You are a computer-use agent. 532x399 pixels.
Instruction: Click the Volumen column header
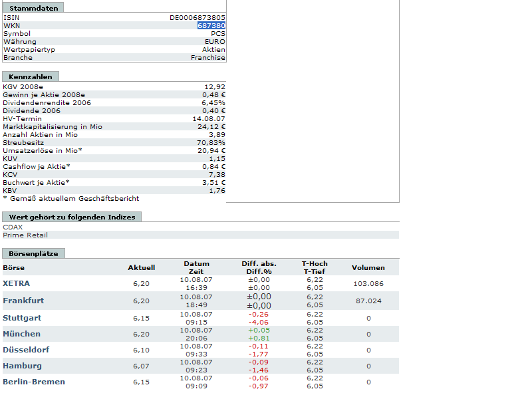(368, 267)
